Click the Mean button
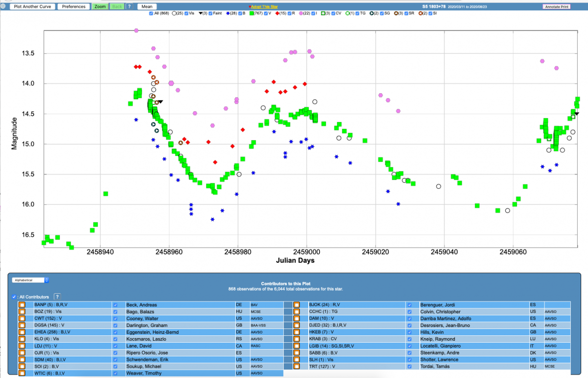Image resolution: width=588 pixels, height=378 pixels. (146, 7)
